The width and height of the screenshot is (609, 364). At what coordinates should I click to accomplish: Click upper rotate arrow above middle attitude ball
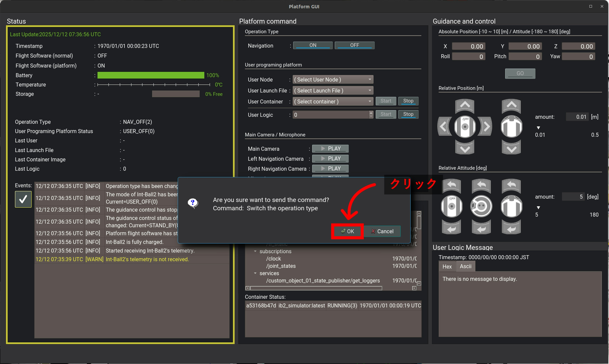click(x=481, y=185)
